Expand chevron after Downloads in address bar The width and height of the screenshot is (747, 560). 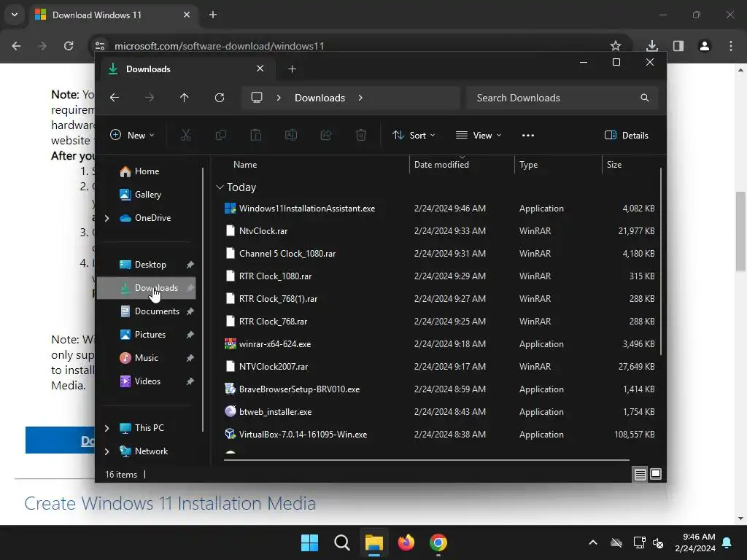tap(360, 98)
